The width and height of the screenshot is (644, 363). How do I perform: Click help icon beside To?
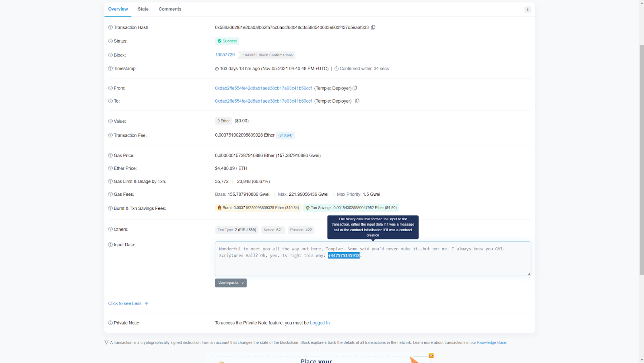(x=110, y=101)
